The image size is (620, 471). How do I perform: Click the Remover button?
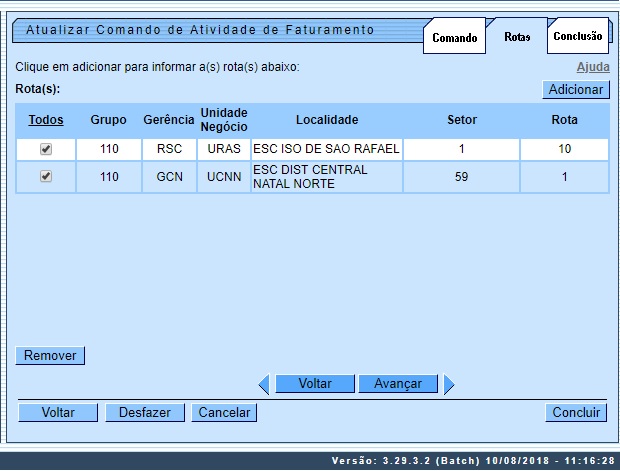51,355
